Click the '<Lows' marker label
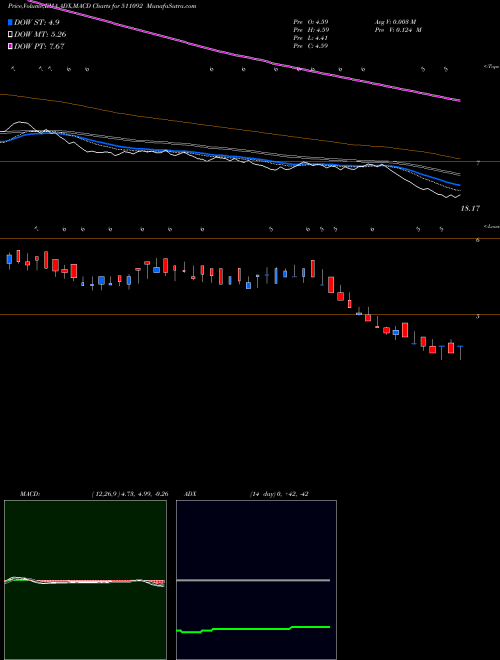The width and height of the screenshot is (500, 660). (491, 226)
